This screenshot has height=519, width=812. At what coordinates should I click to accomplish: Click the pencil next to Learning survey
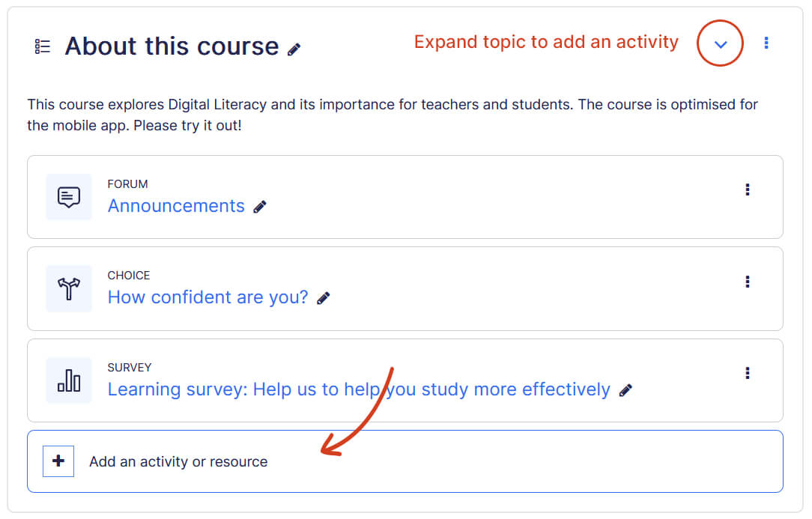tap(625, 390)
